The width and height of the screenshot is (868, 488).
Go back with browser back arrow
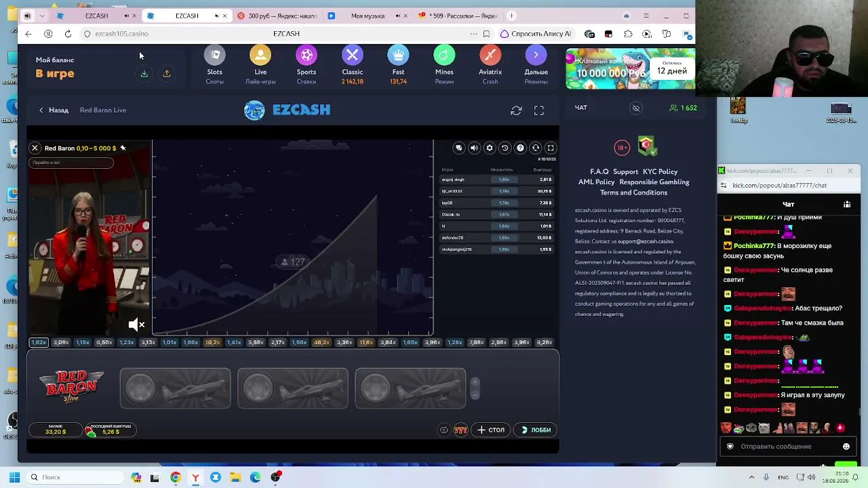28,34
